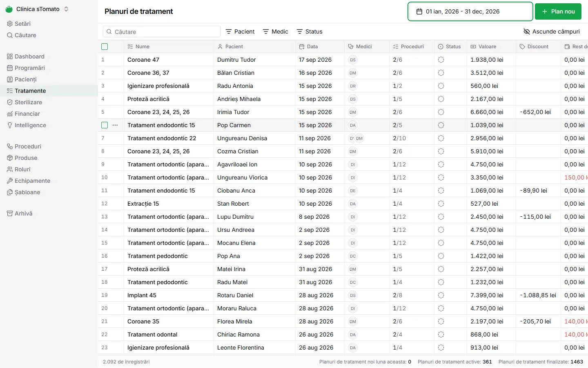
Task: Open patient Dumitru Tudor's record
Action: (x=236, y=60)
